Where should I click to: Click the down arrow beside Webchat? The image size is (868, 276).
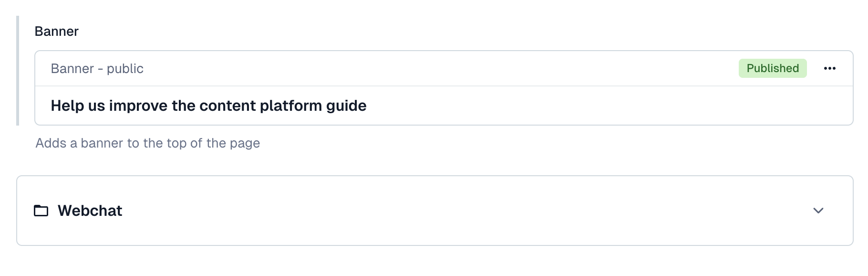818,211
